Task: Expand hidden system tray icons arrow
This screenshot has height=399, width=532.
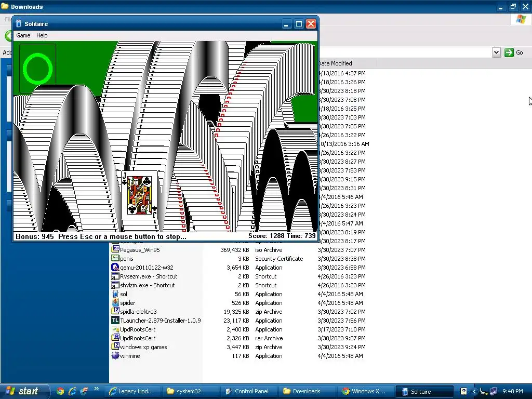Action: (x=474, y=391)
